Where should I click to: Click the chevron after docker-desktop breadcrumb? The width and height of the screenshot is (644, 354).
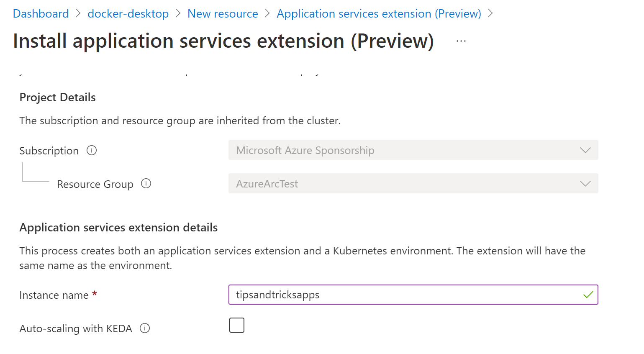click(x=178, y=13)
